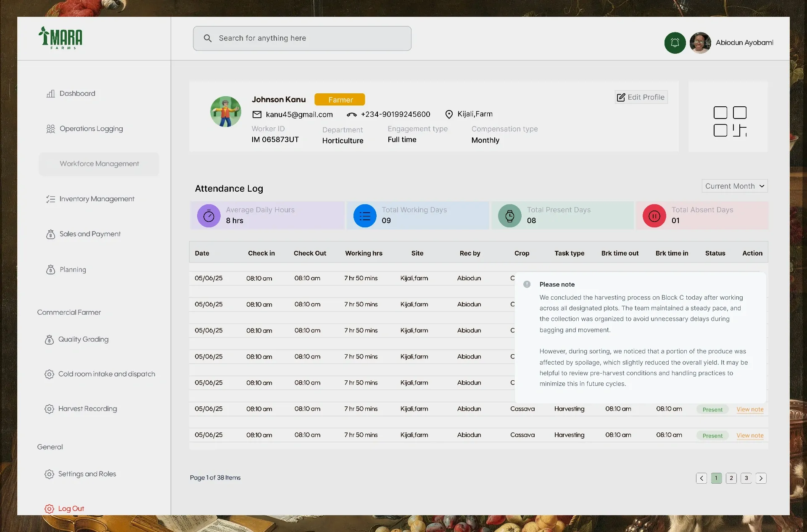Image resolution: width=807 pixels, height=532 pixels.
Task: Open Planning in the sidebar
Action: 72,269
